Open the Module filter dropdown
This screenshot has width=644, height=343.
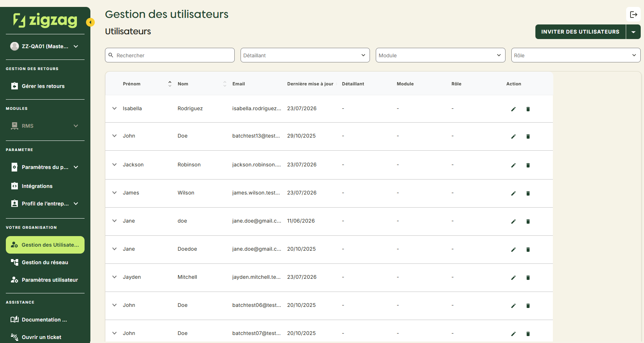440,55
